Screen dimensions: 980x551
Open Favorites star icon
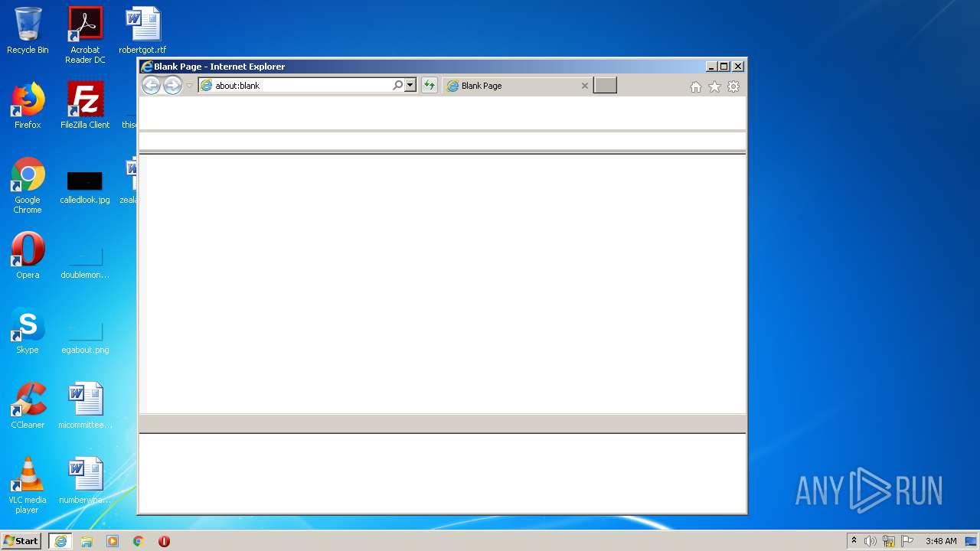[x=714, y=86]
